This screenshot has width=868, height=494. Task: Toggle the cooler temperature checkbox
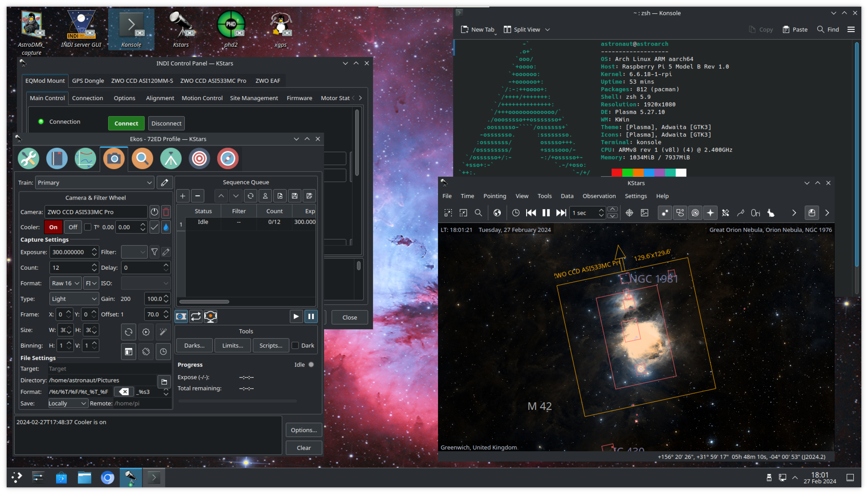click(87, 227)
